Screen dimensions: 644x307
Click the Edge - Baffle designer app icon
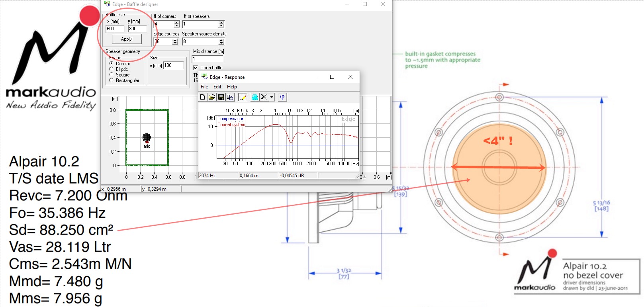click(x=107, y=4)
